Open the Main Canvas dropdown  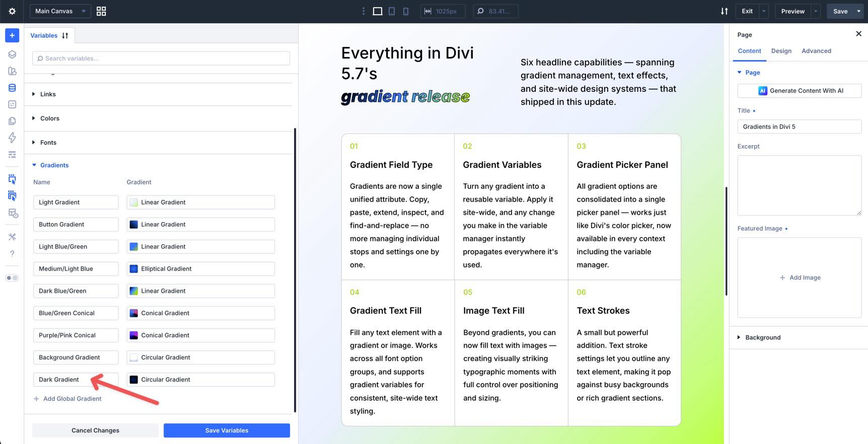[60, 11]
